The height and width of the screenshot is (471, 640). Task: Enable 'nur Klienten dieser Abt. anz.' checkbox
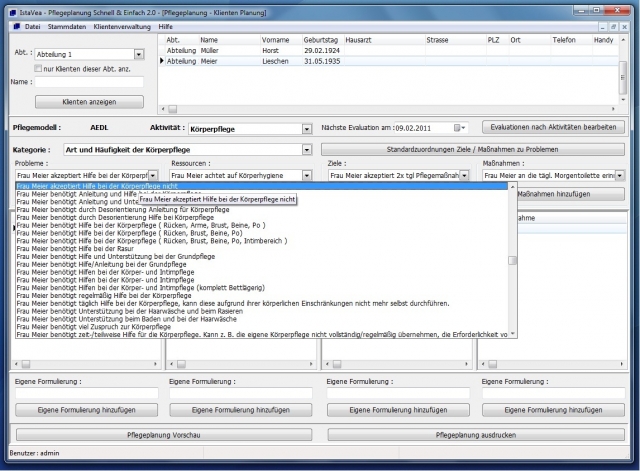(38, 69)
